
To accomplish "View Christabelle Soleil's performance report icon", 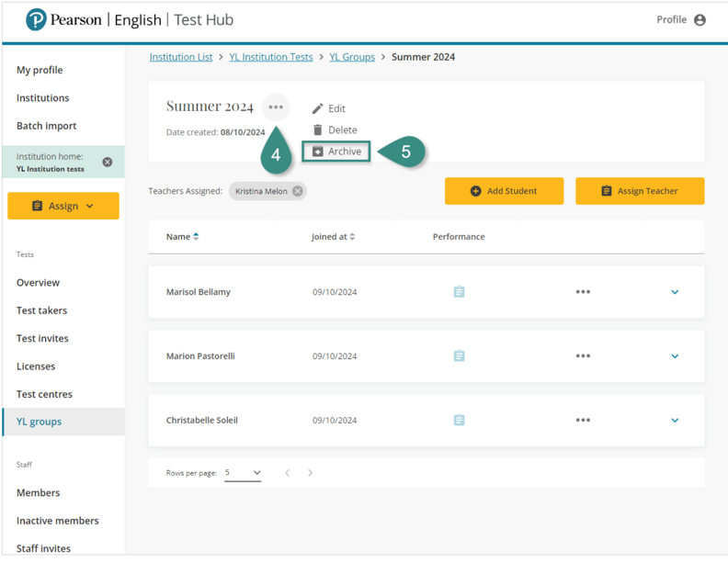I will pos(459,421).
